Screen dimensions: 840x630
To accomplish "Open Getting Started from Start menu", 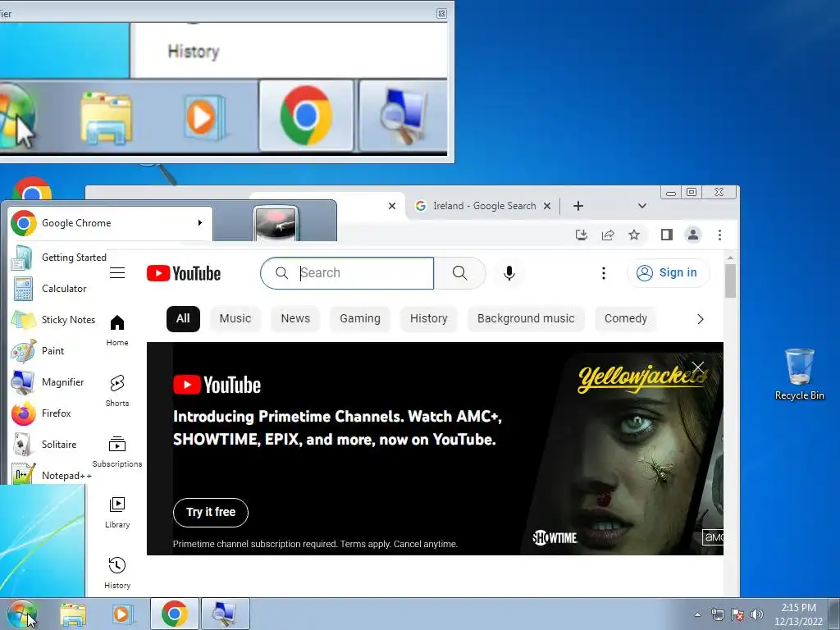I will (x=59, y=257).
